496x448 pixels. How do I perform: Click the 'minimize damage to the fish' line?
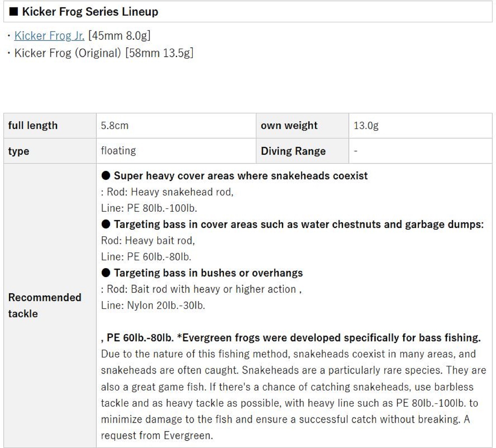pos(285,419)
